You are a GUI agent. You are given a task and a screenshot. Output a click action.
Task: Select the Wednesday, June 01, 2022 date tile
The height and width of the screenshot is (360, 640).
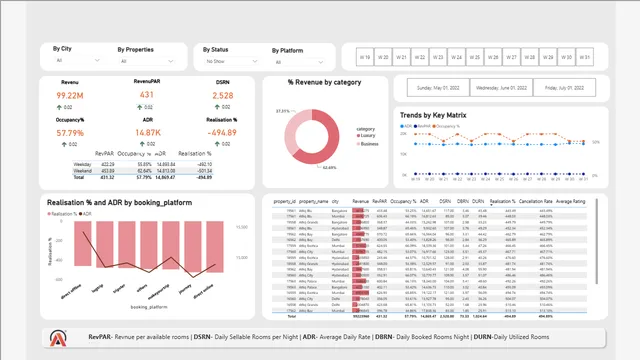click(x=501, y=88)
